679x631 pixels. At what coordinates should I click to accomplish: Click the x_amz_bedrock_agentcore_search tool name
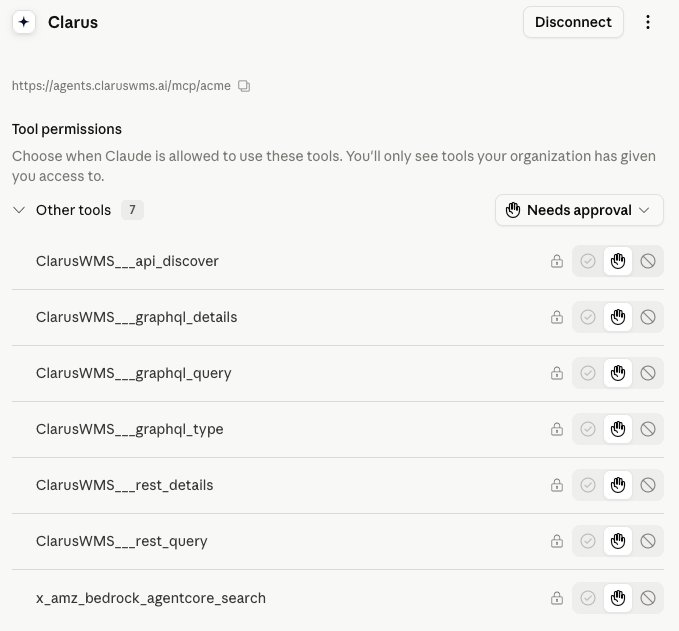pyautogui.click(x=151, y=599)
